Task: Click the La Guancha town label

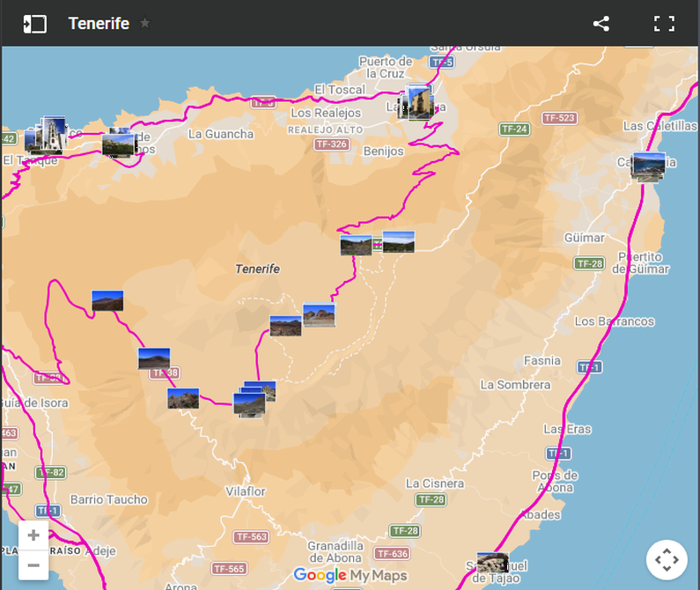Action: pos(220,134)
